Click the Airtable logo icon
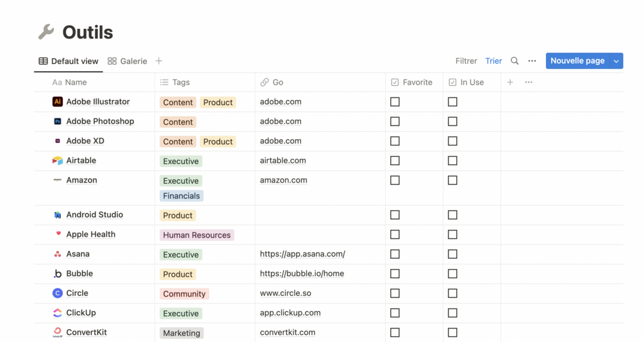Screen dimensions: 644x342 pos(58,161)
